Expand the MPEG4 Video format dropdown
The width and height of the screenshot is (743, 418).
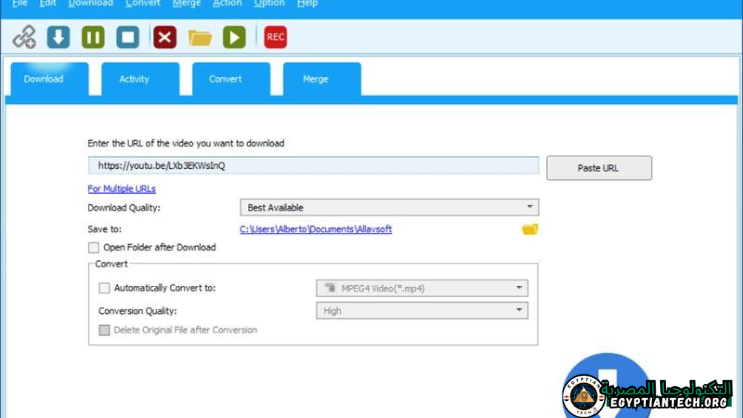click(x=422, y=288)
